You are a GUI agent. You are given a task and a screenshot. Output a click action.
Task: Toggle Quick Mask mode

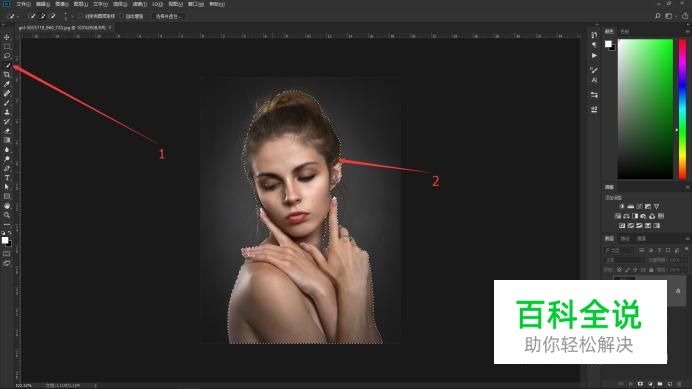point(7,254)
